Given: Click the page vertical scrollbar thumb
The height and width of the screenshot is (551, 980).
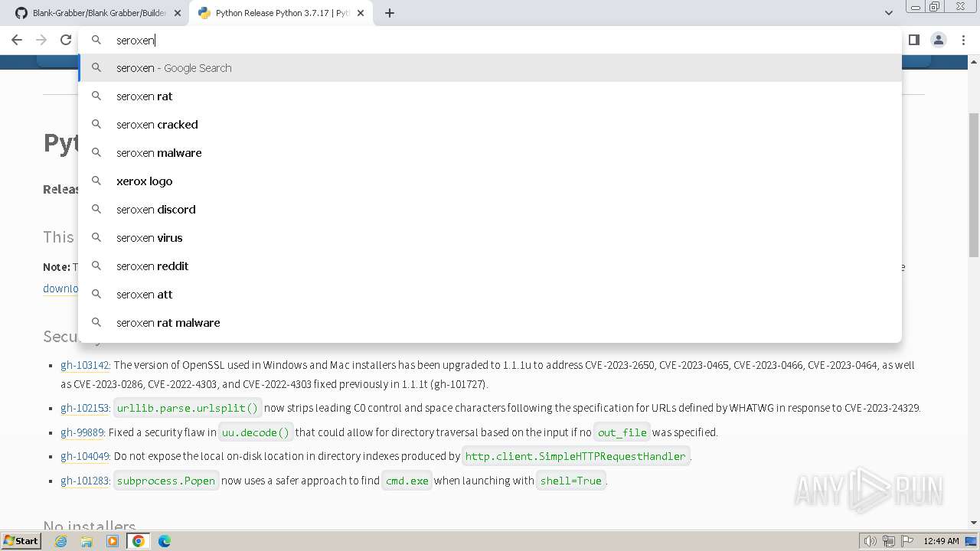Looking at the screenshot, I should pos(973,184).
